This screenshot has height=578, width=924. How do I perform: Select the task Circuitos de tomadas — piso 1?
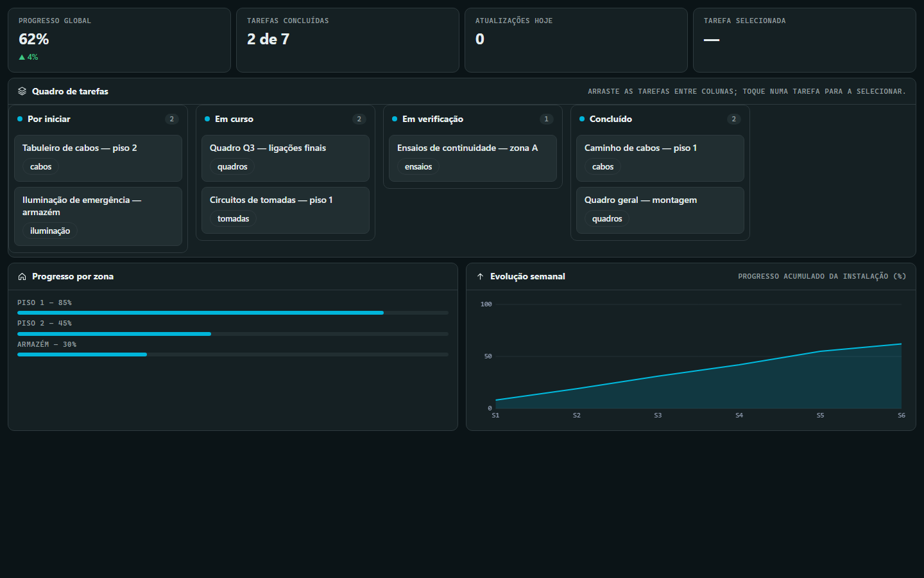tap(286, 210)
